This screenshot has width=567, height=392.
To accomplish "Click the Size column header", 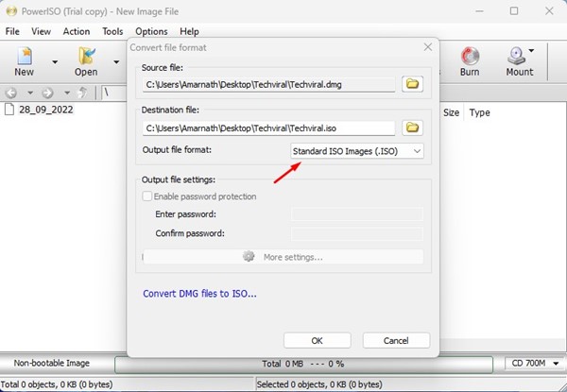I will click(451, 112).
